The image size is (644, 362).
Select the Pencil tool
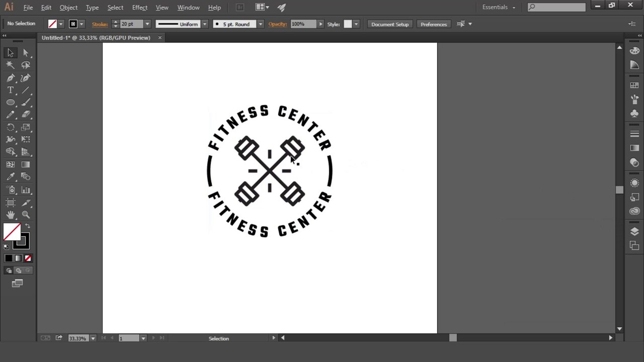[x=11, y=115]
